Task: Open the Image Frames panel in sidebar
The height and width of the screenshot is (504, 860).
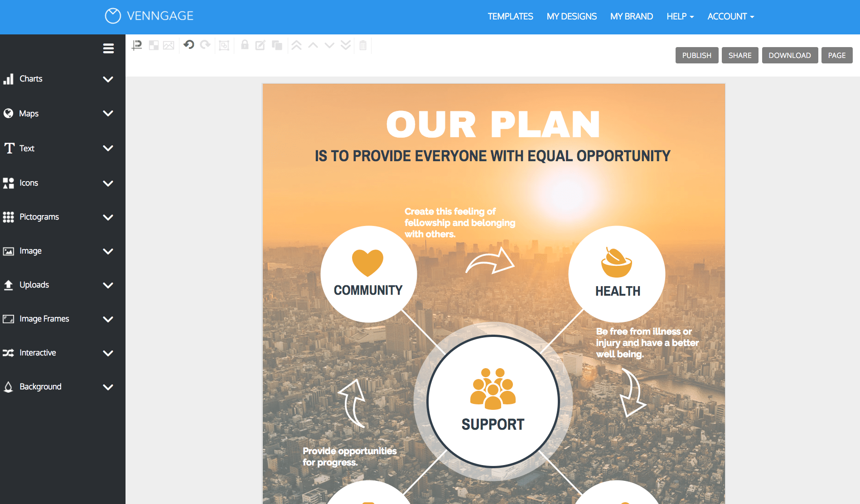Action: click(x=44, y=319)
